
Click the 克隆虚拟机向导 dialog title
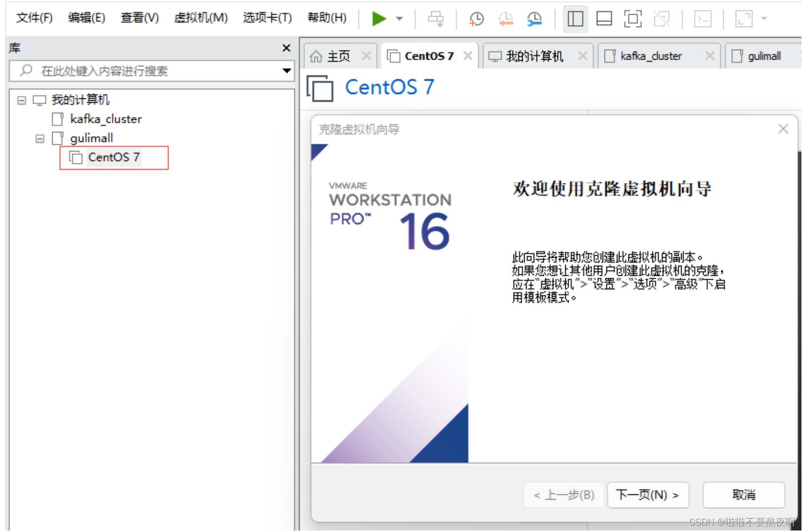point(359,129)
